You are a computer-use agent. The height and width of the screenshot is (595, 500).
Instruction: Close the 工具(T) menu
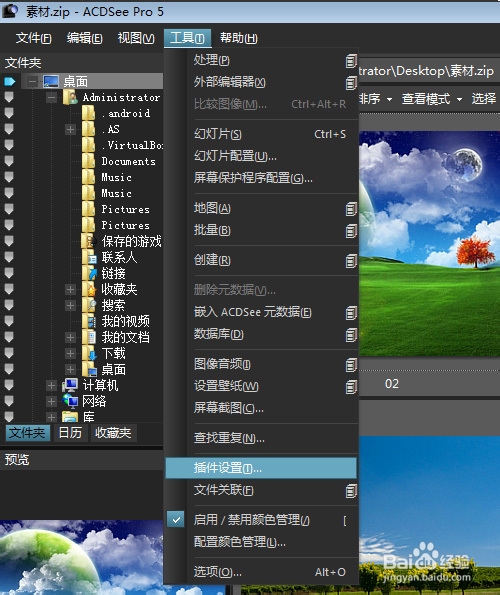pos(187,38)
